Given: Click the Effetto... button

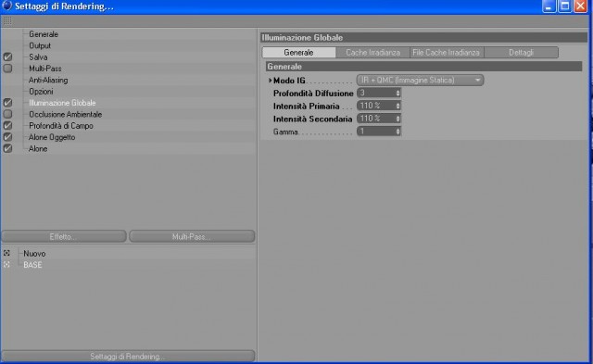Looking at the screenshot, I should [x=64, y=236].
